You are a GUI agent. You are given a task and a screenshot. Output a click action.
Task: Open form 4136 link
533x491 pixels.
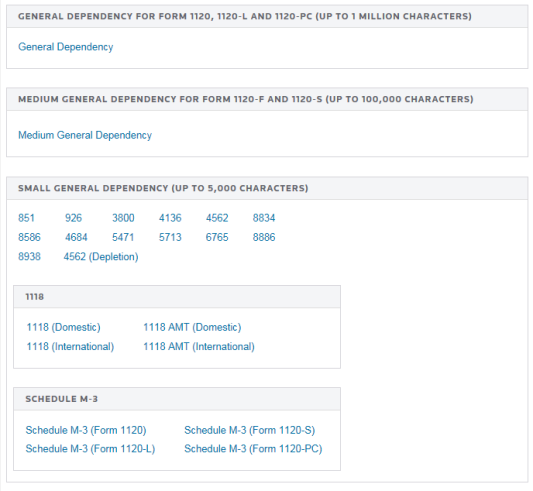click(170, 218)
